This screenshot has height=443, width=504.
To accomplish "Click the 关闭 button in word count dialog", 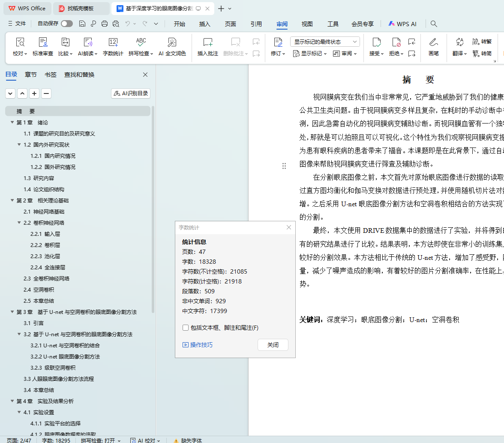I will (273, 345).
